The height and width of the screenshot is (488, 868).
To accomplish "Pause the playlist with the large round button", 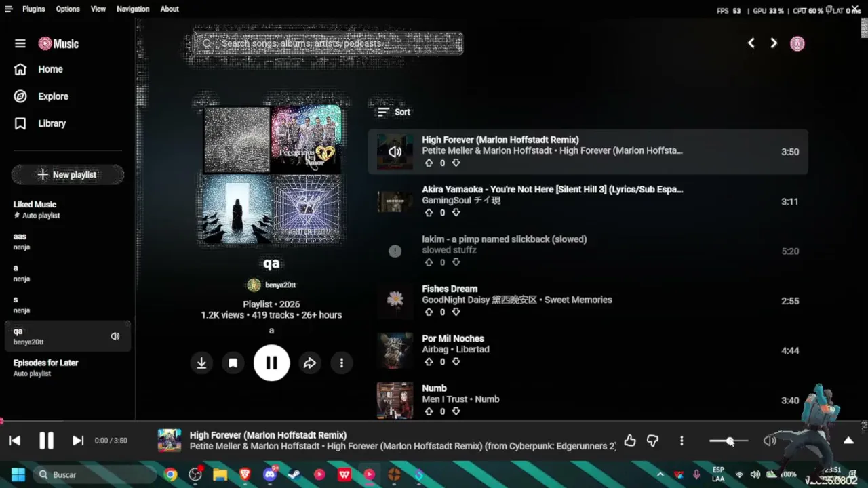I will [x=271, y=363].
